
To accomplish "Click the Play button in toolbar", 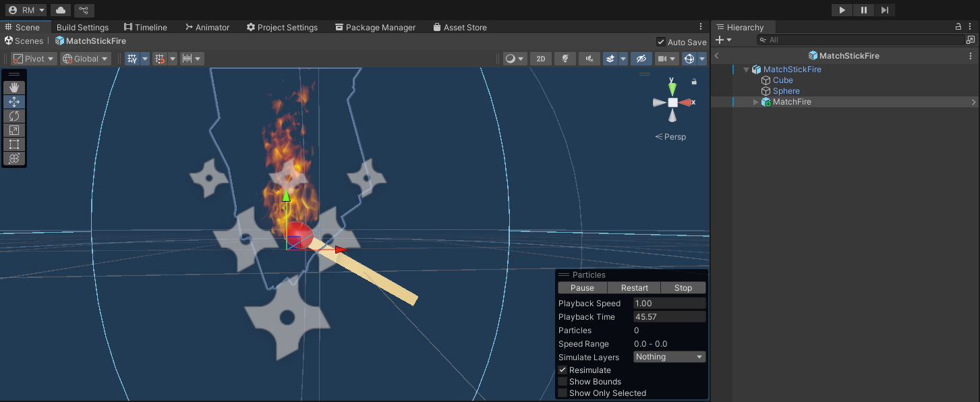I will [842, 10].
